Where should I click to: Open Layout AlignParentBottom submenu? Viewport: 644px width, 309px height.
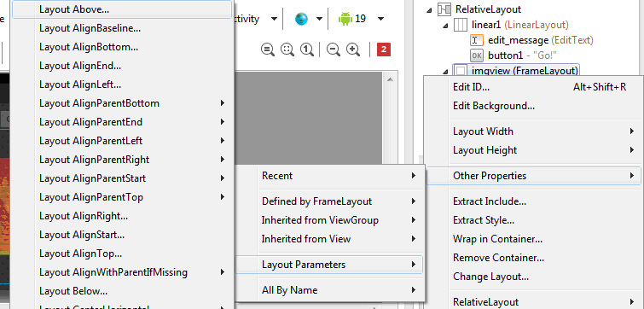122,103
